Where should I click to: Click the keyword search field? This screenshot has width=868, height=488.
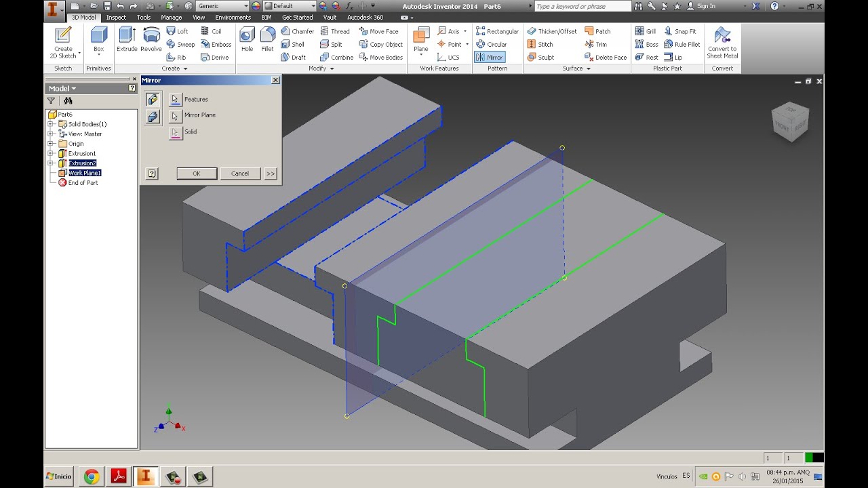(x=583, y=6)
